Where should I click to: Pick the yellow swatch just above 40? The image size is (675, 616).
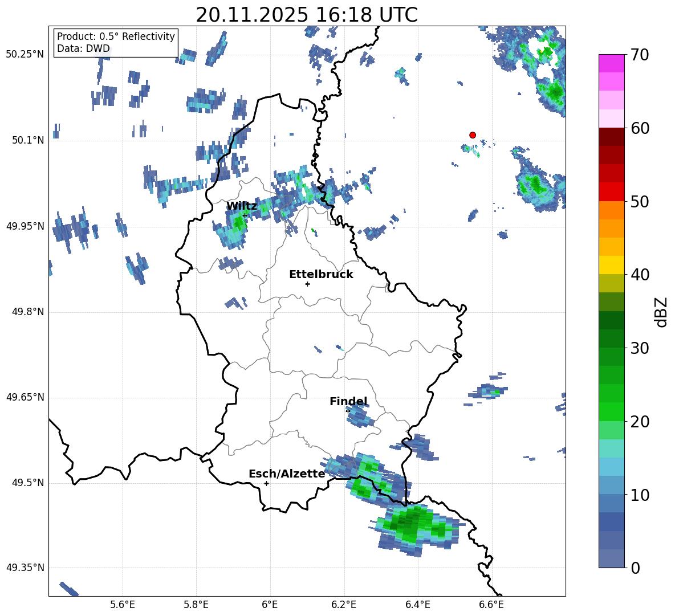pos(611,265)
